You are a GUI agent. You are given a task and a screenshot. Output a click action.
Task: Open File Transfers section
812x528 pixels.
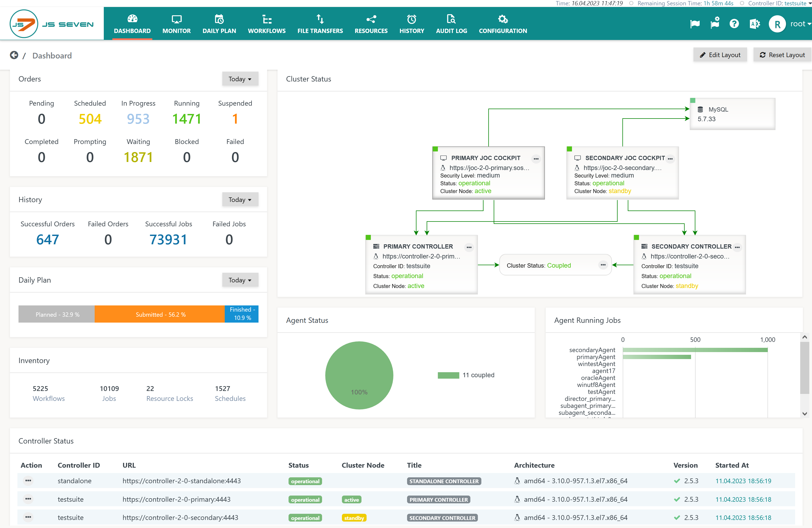coord(321,24)
